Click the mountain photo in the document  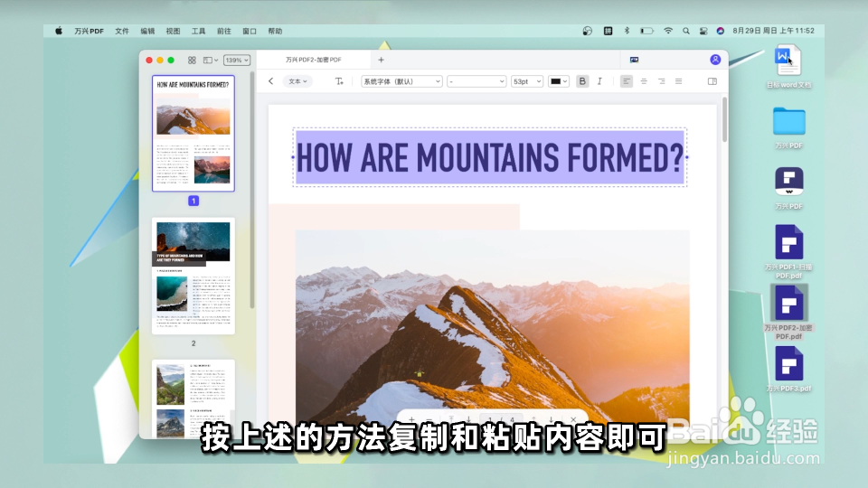pyautogui.click(x=492, y=326)
